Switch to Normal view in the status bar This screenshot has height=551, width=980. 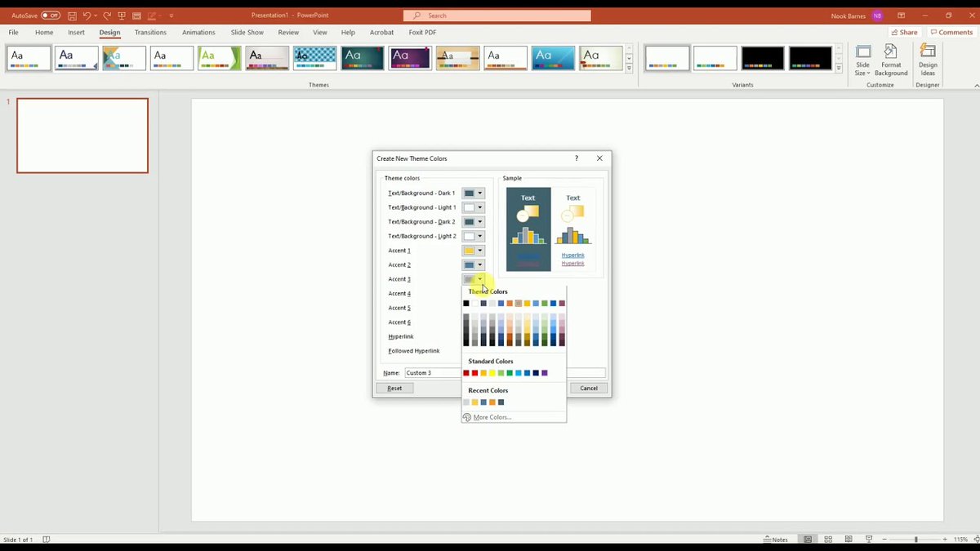coord(808,540)
